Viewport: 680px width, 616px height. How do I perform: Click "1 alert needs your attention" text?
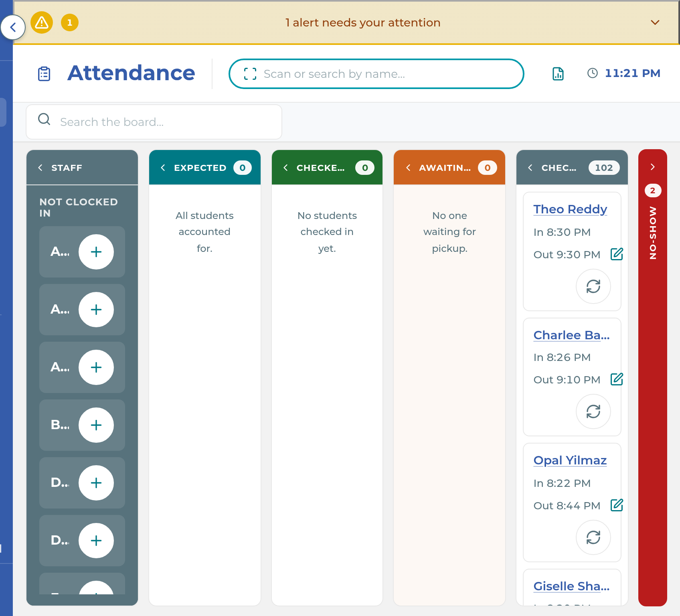pos(363,22)
